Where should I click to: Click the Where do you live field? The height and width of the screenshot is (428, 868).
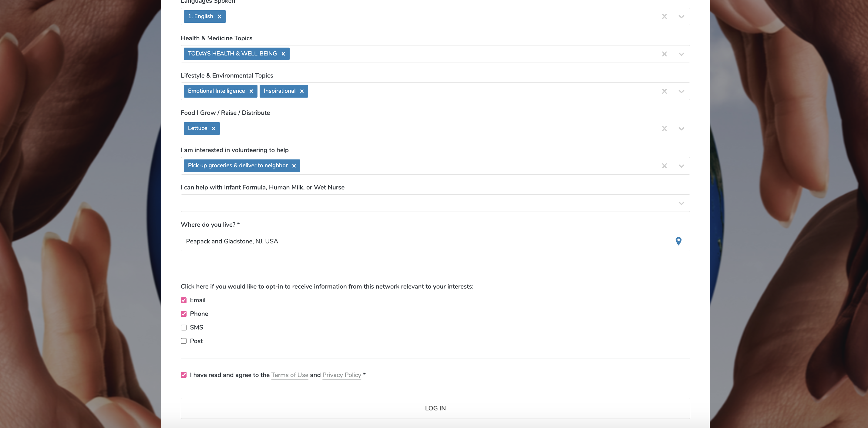coord(435,241)
